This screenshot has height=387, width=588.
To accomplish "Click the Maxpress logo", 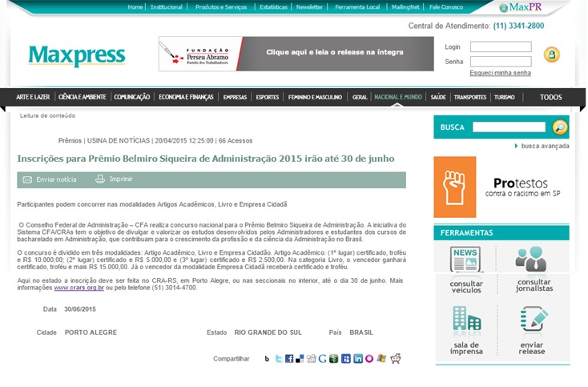I will [77, 55].
